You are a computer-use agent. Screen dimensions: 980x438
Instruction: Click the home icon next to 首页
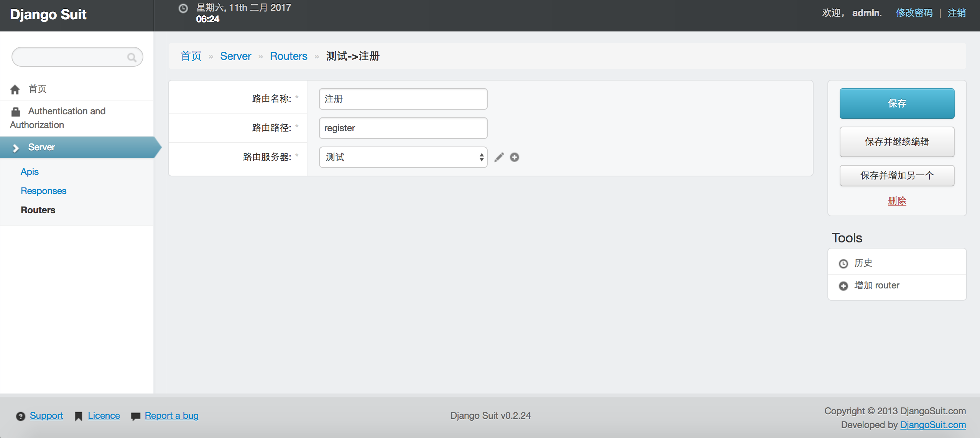pyautogui.click(x=15, y=89)
